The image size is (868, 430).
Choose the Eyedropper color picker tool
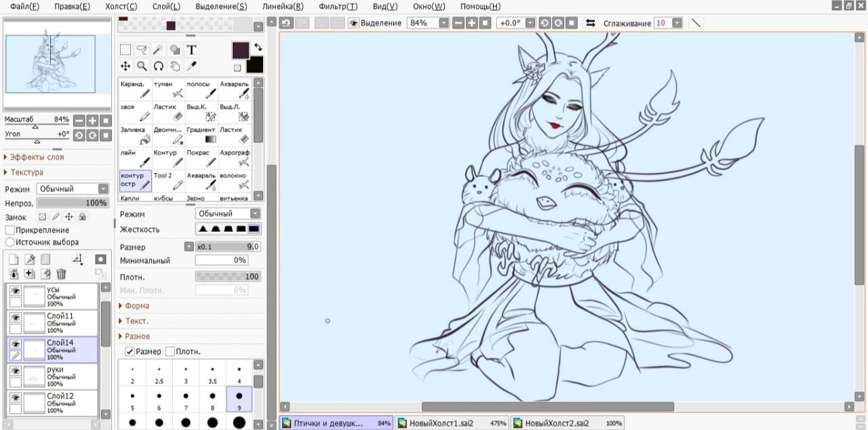[192, 66]
